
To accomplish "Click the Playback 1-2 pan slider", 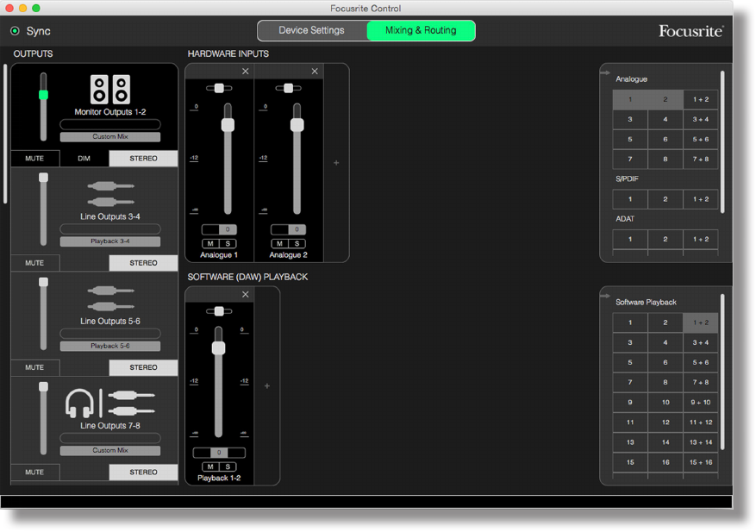I will pyautogui.click(x=219, y=311).
